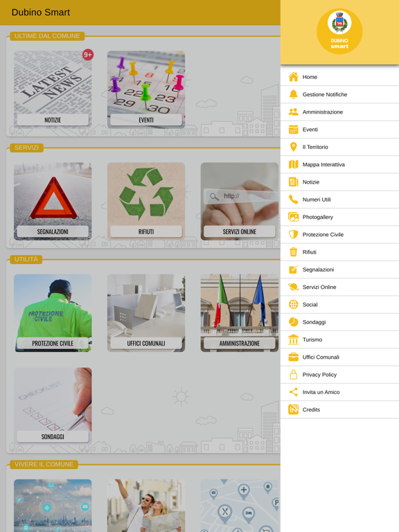The image size is (399, 532).
Task: Click the pie chart icon for Sondaggi
Action: (293, 322)
